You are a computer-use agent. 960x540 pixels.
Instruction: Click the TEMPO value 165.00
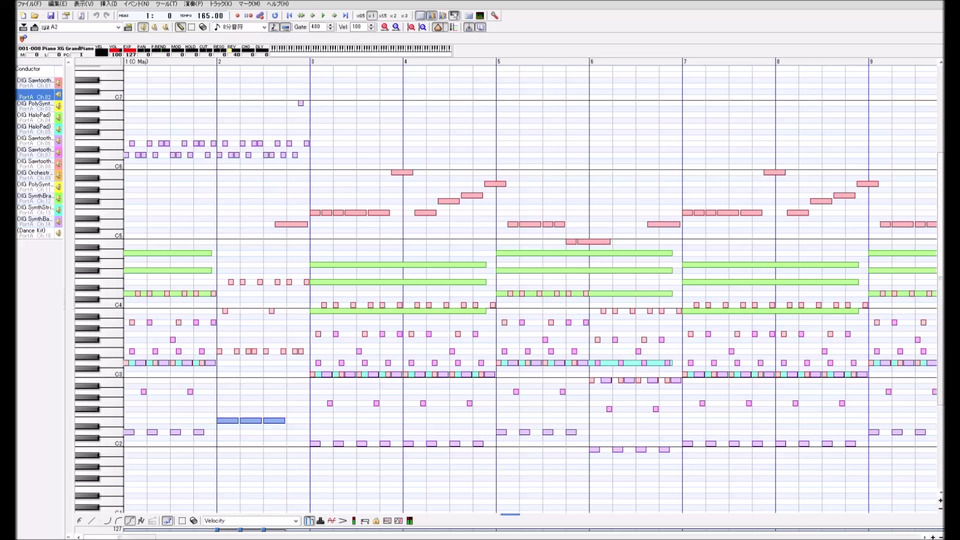click(x=210, y=15)
